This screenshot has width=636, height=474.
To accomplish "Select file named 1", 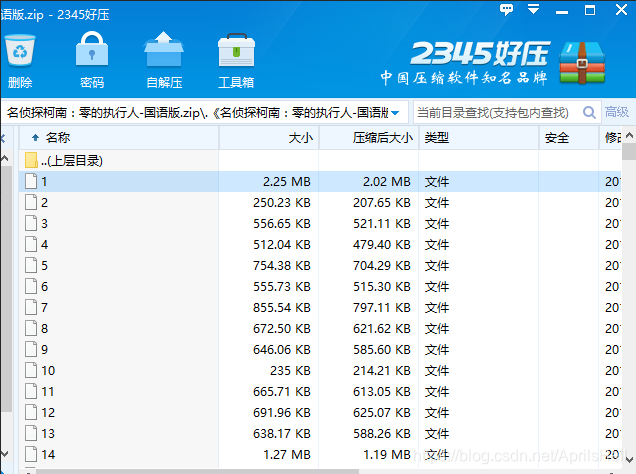I will tap(44, 182).
